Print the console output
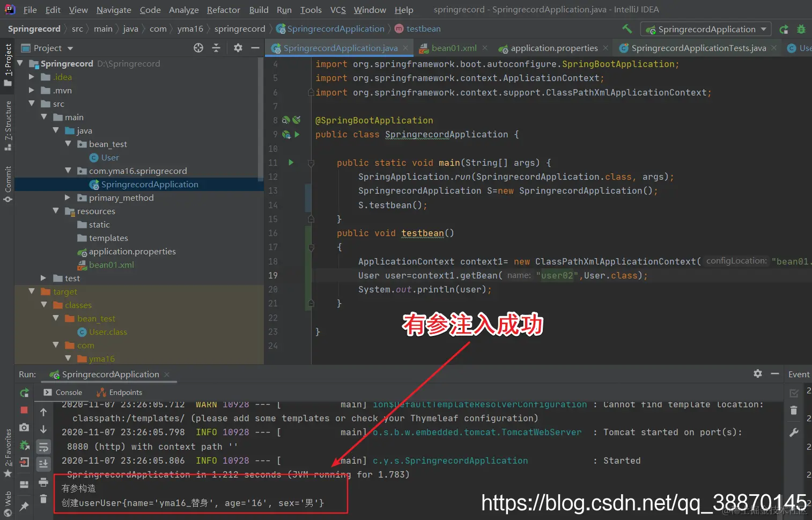The image size is (812, 520). click(43, 482)
